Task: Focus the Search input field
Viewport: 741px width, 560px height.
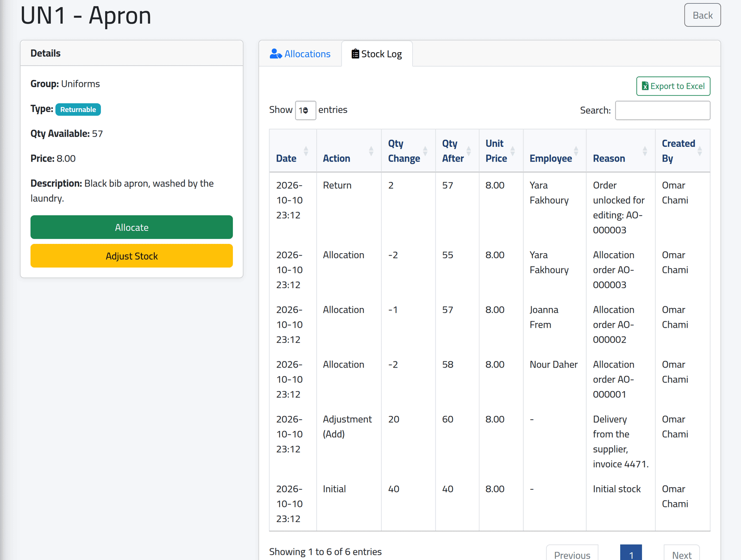Action: [x=663, y=110]
